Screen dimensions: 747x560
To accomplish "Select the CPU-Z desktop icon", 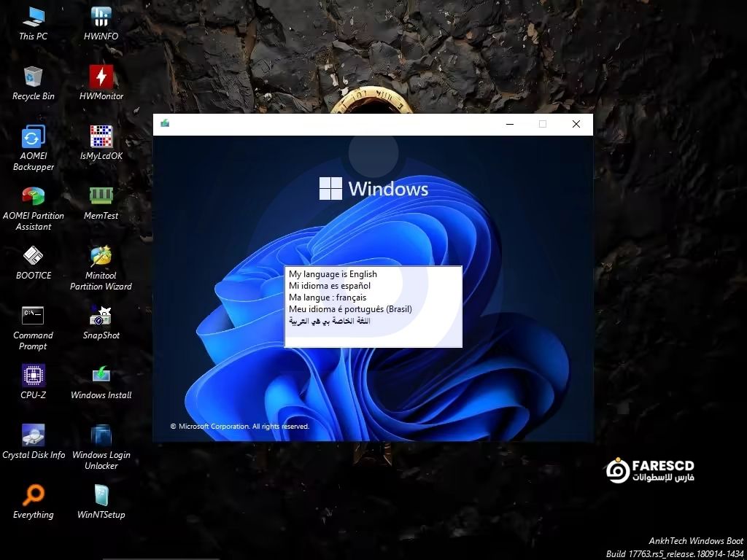I will (x=33, y=376).
